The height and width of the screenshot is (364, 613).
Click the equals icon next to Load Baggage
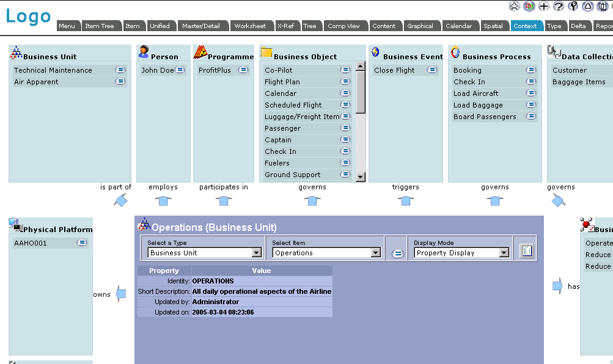pos(531,105)
